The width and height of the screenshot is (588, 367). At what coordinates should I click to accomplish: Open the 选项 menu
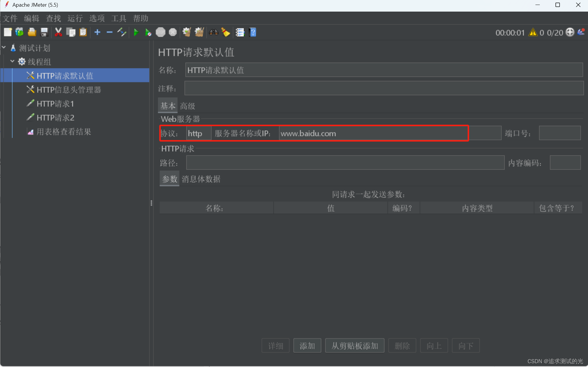[97, 19]
